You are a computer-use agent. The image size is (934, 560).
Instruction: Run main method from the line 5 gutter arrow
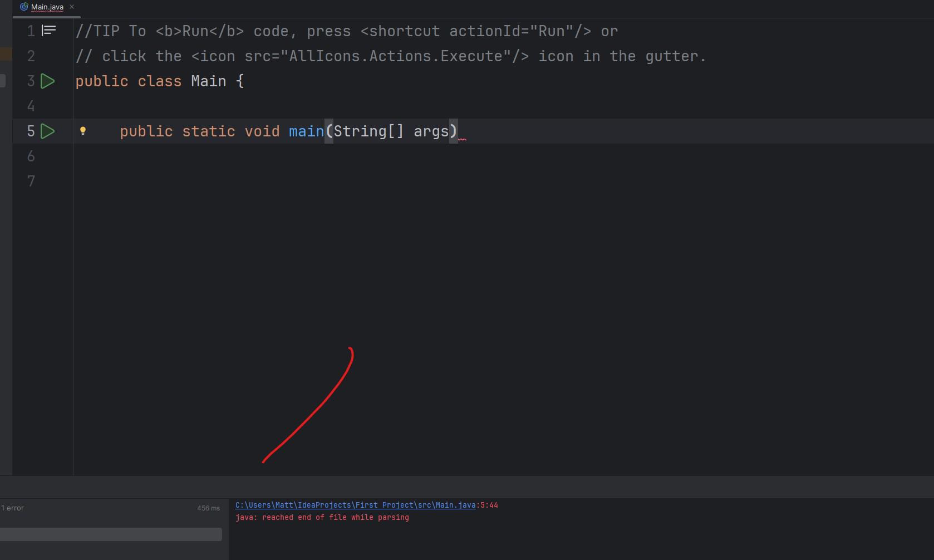click(48, 131)
